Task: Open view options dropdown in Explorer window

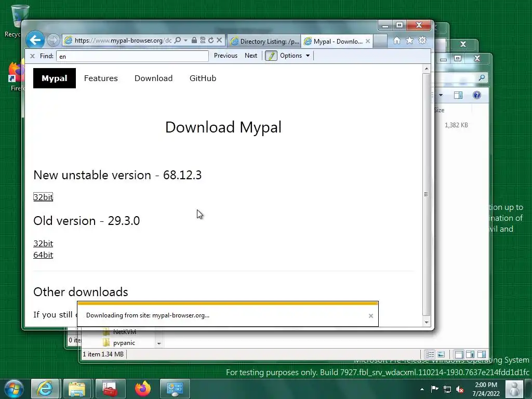Action: (441, 95)
